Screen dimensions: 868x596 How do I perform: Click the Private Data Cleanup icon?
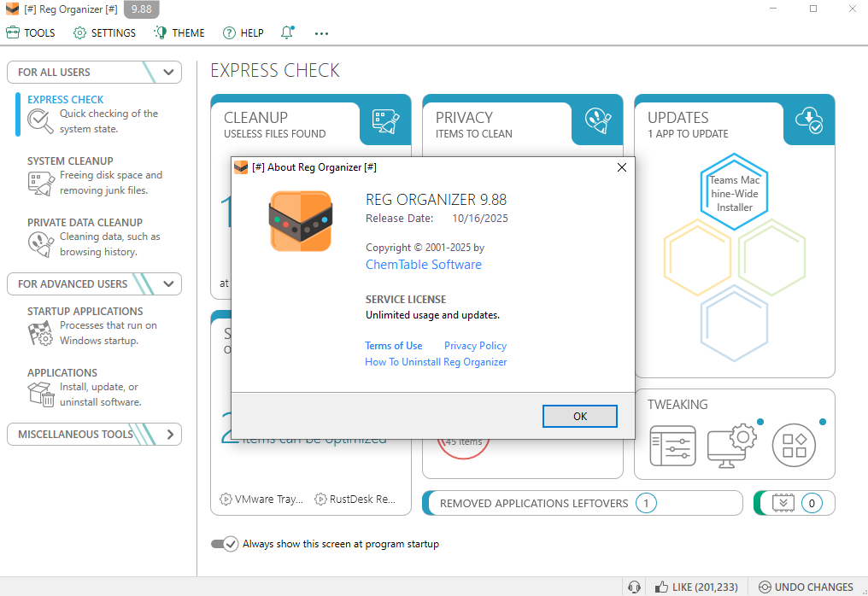pyautogui.click(x=41, y=244)
